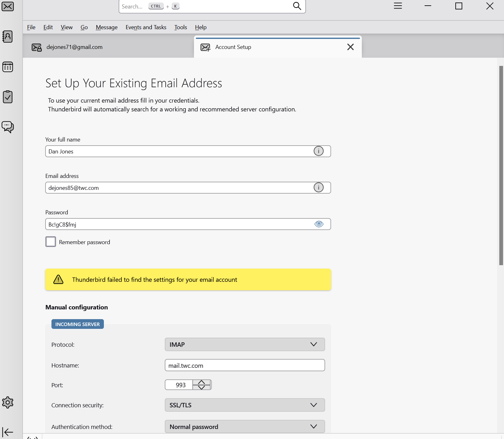Click the password field
504x439 pixels.
coord(188,224)
